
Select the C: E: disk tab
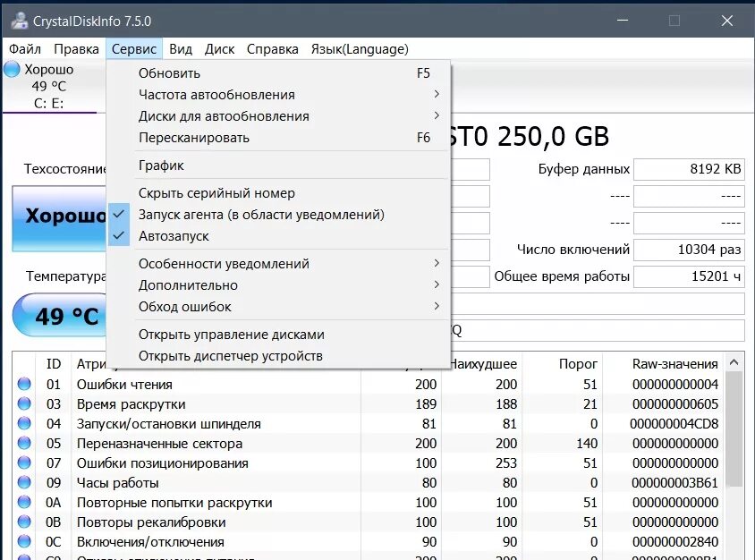(x=49, y=87)
